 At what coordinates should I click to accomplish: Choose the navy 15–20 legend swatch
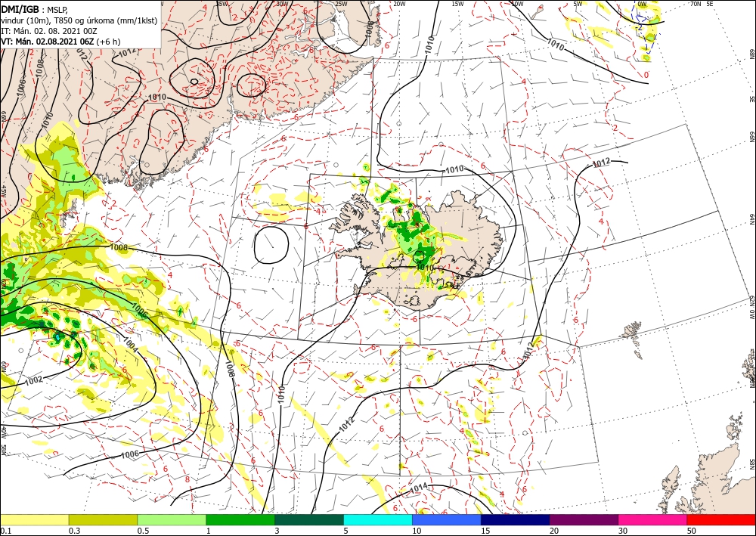click(516, 519)
